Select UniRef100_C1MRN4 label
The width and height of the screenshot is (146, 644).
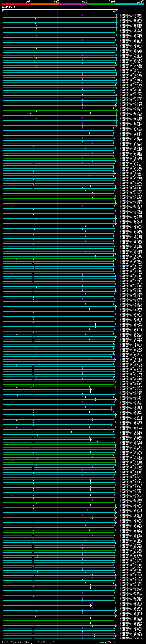131,118
